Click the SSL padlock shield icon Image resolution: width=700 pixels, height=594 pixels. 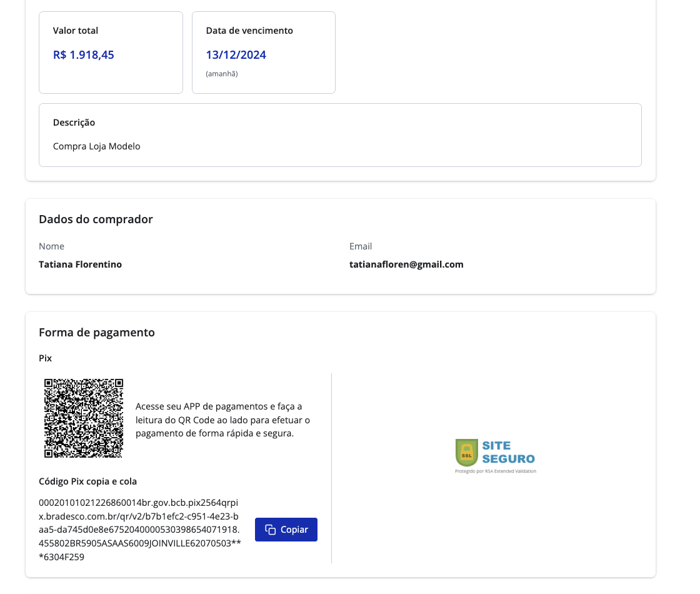(x=467, y=453)
